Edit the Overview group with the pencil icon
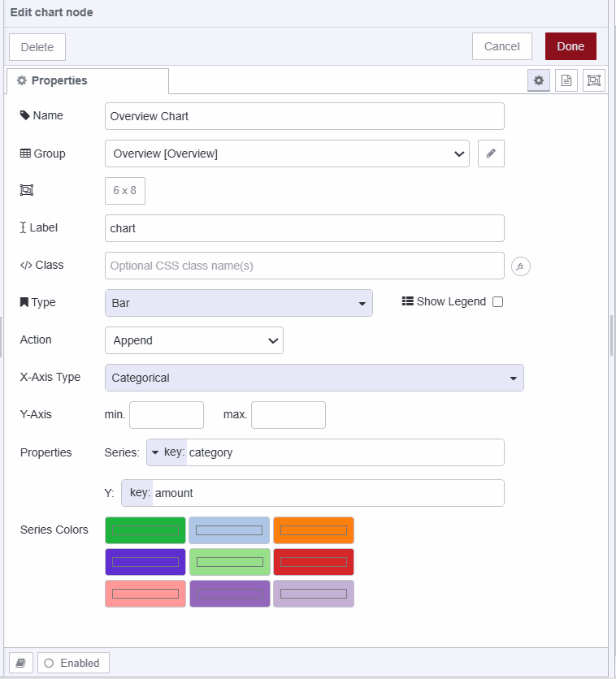The height and width of the screenshot is (679, 616). pos(491,154)
